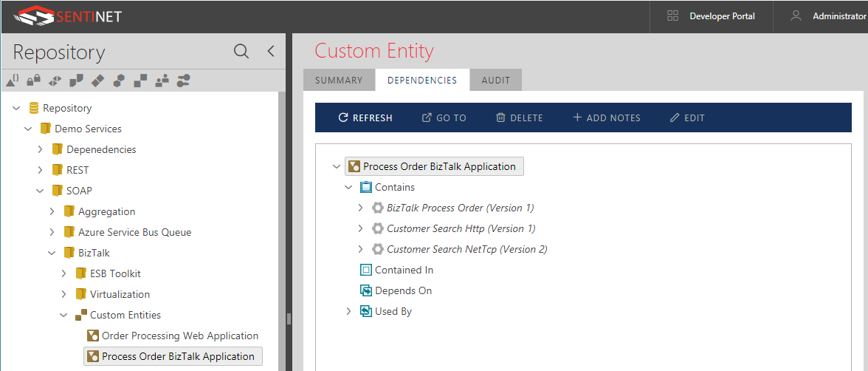Click the two squares toolbar icon
This screenshot has width=868, height=371.
click(140, 81)
